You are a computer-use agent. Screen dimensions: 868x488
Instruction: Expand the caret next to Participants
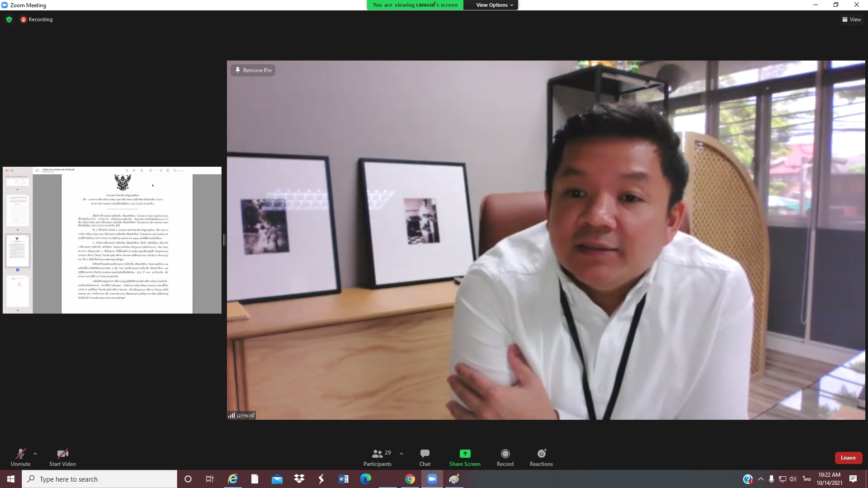pyautogui.click(x=401, y=454)
